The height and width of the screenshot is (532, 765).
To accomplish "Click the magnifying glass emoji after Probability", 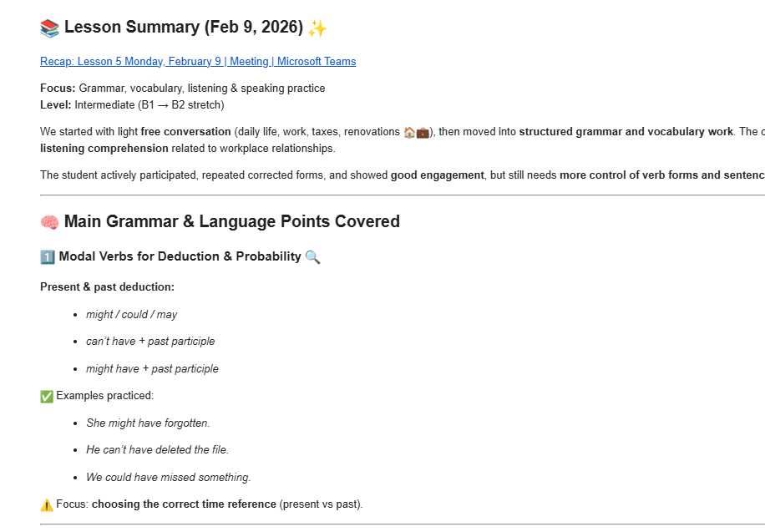I will coord(312,257).
